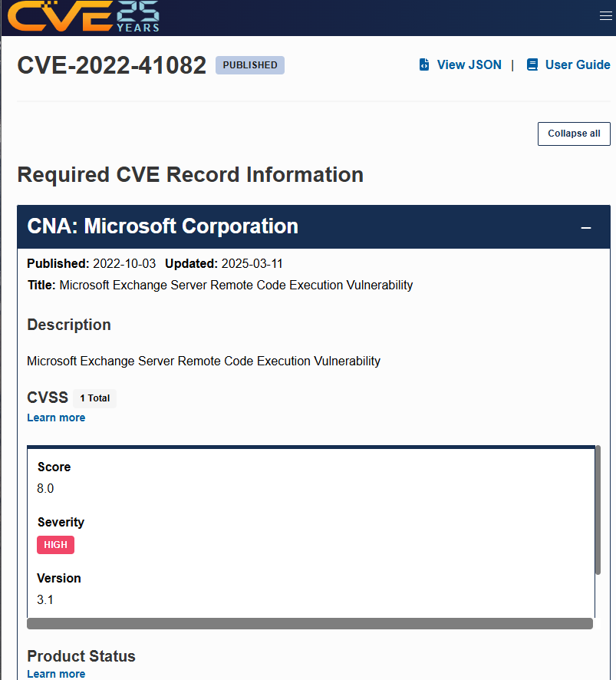Click the CVSS score value 8.0
The width and height of the screenshot is (616, 680).
(45, 488)
